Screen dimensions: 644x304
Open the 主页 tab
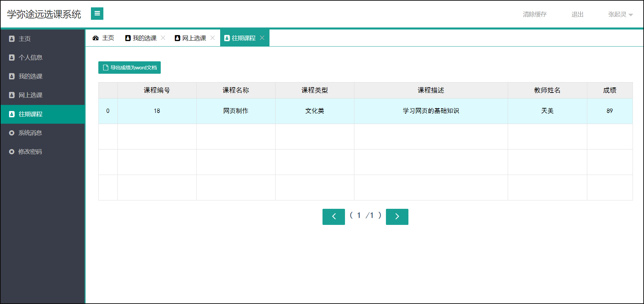point(108,38)
